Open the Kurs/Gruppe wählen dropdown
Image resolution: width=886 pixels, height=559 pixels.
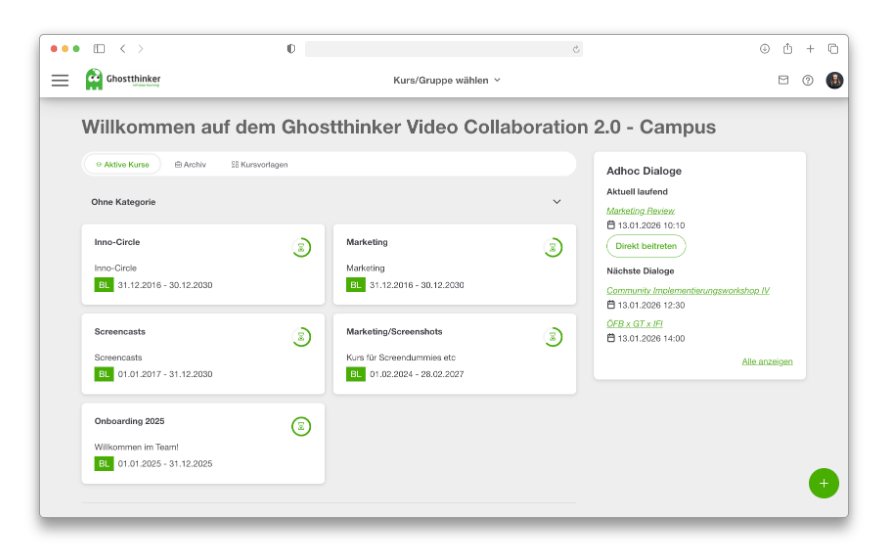click(x=446, y=80)
